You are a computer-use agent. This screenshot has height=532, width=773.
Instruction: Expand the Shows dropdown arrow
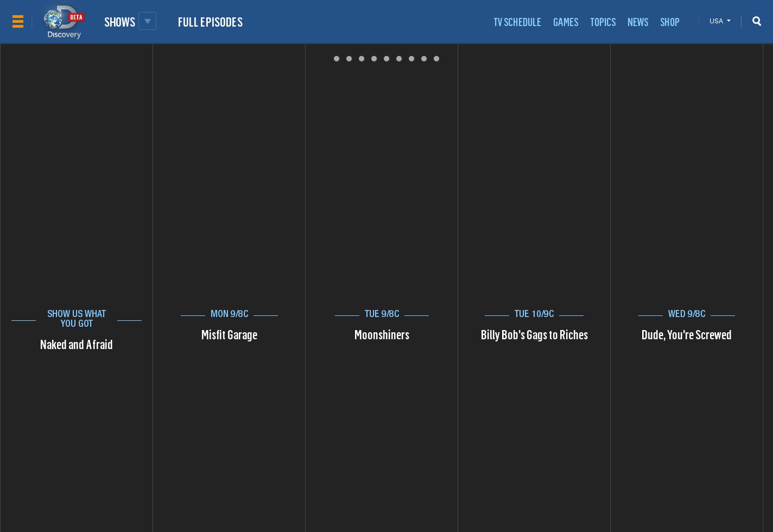click(x=147, y=21)
